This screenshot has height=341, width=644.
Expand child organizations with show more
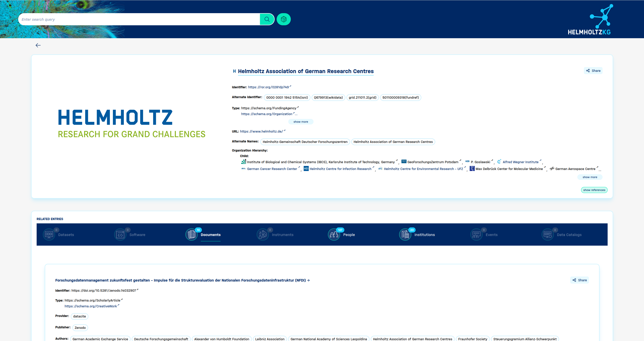tap(590, 177)
